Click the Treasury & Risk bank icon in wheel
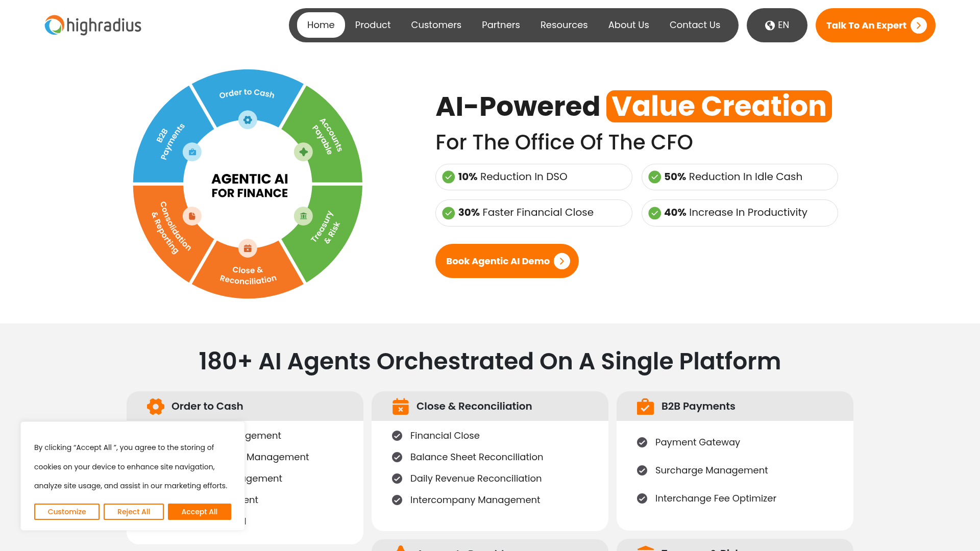Image resolution: width=980 pixels, height=551 pixels. [303, 216]
